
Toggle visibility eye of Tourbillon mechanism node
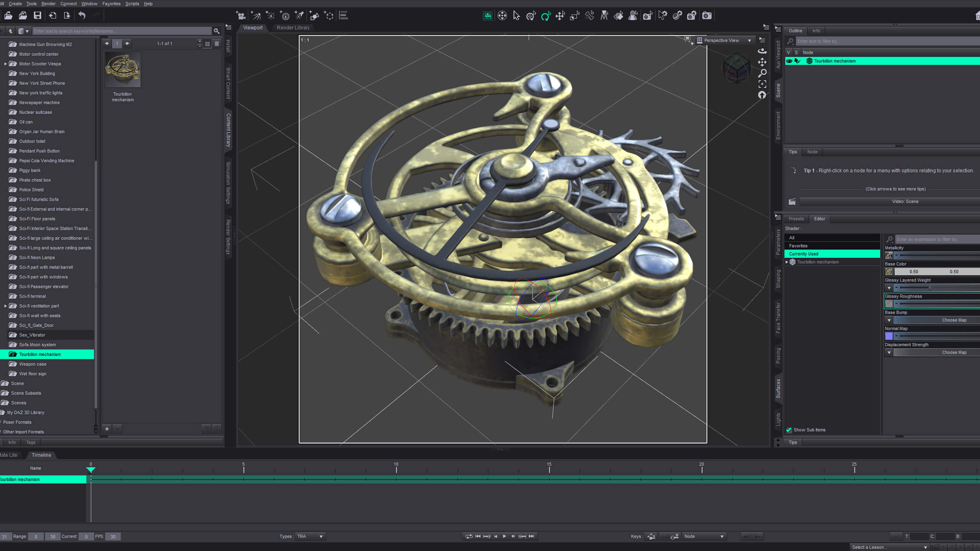point(789,61)
